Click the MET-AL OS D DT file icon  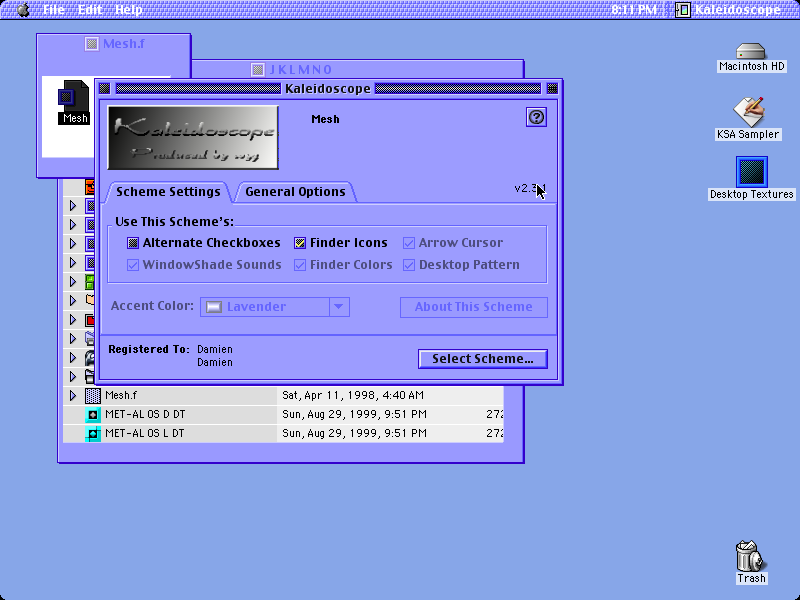tap(93, 414)
